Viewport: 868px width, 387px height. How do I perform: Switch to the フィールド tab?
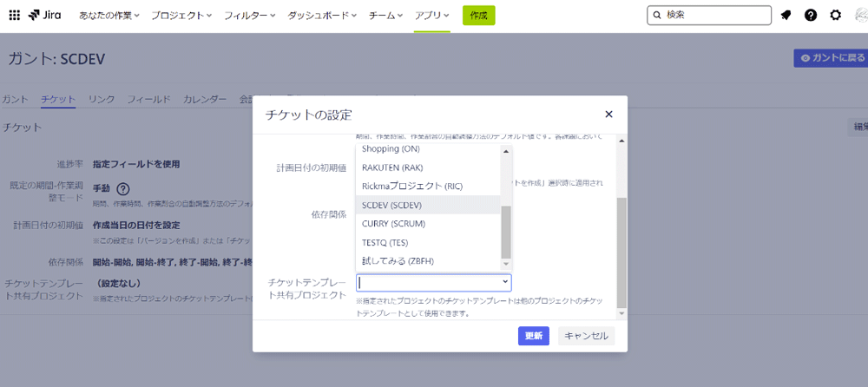149,99
